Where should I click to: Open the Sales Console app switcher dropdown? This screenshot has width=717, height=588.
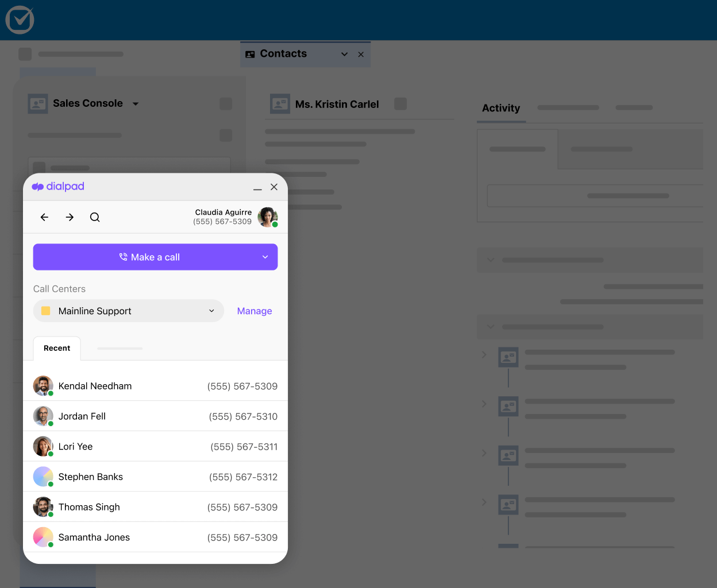(136, 104)
